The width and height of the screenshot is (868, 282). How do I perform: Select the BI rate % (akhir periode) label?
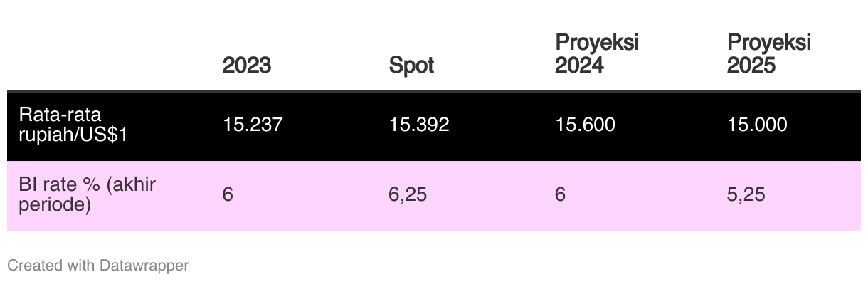click(88, 194)
